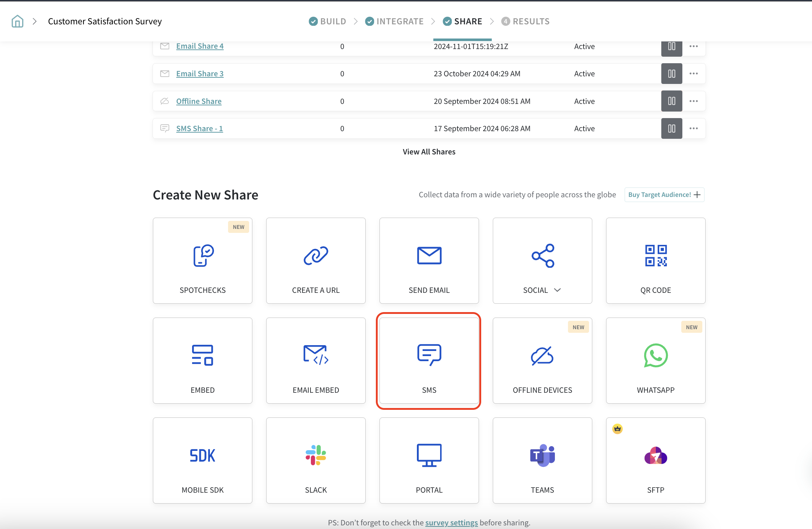Choose the Create a URL tile
Image resolution: width=812 pixels, height=529 pixels.
click(x=316, y=261)
